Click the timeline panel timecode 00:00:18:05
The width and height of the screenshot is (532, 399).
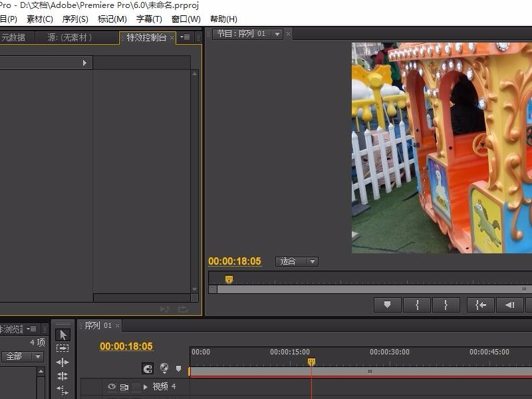(x=126, y=346)
